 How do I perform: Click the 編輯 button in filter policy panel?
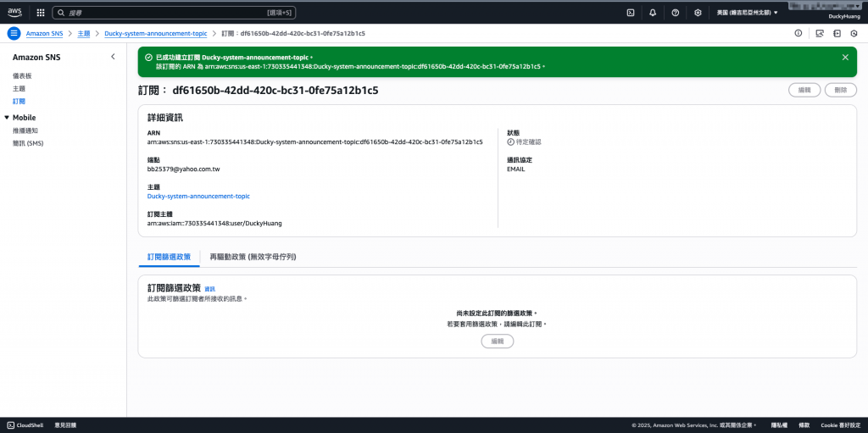[x=498, y=341]
